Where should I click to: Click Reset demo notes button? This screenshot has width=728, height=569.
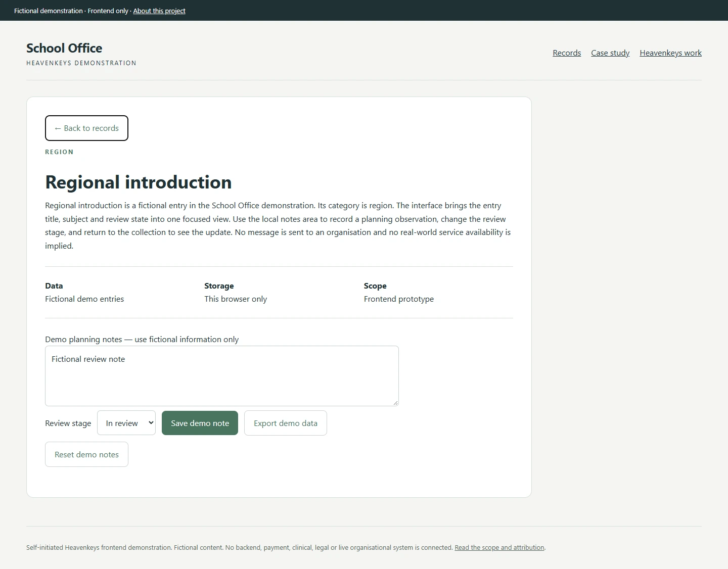pyautogui.click(x=86, y=454)
